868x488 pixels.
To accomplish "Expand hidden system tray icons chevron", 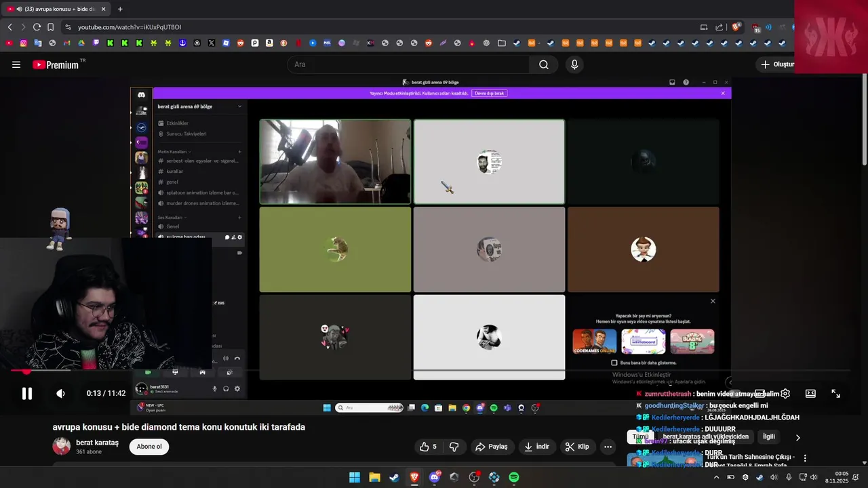I will pos(716,477).
